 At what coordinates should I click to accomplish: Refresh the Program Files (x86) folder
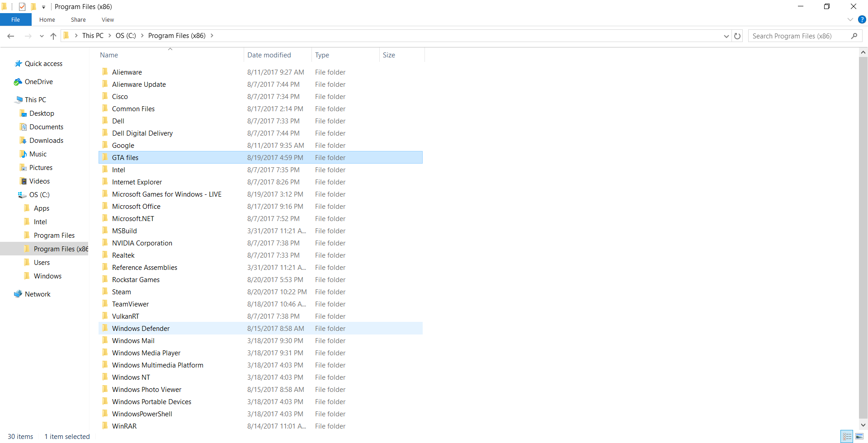point(737,36)
